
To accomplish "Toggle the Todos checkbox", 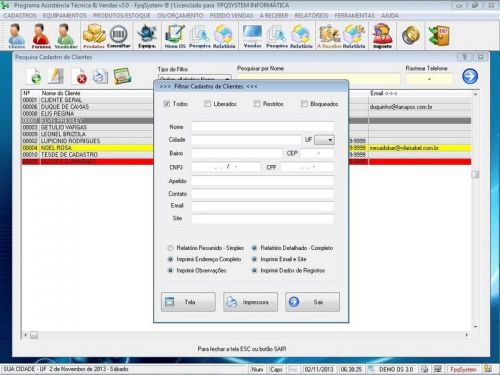I will tap(167, 104).
